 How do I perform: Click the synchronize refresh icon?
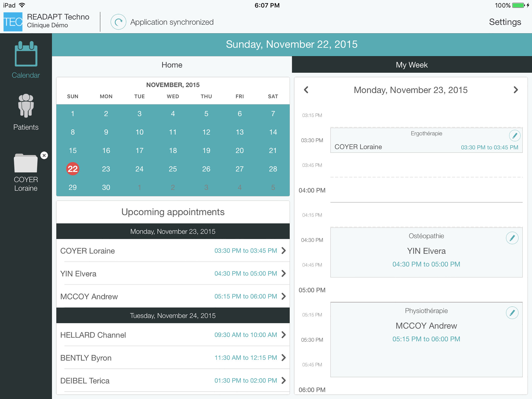pos(118,22)
